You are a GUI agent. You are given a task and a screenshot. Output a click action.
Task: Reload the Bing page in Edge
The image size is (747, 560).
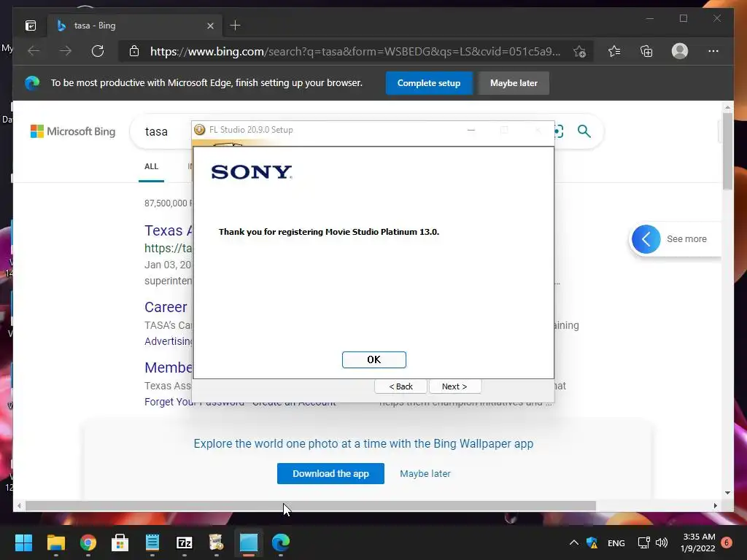[x=98, y=51]
